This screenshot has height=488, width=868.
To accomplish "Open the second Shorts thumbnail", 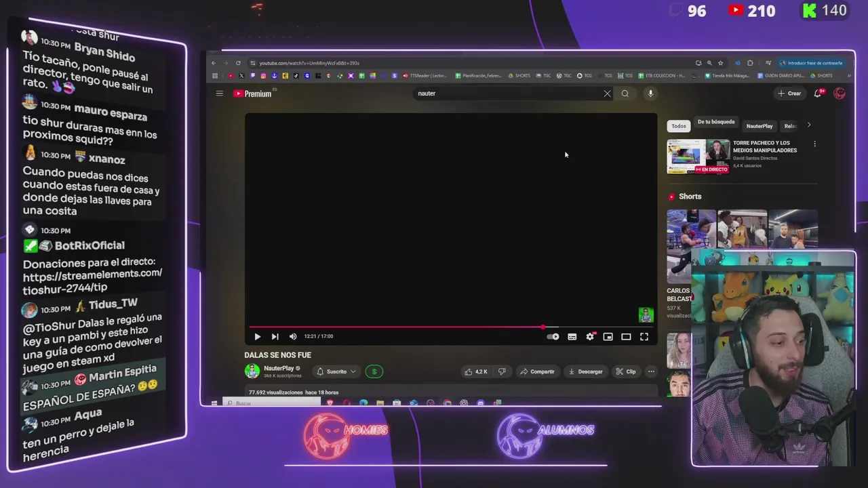I will tap(742, 230).
